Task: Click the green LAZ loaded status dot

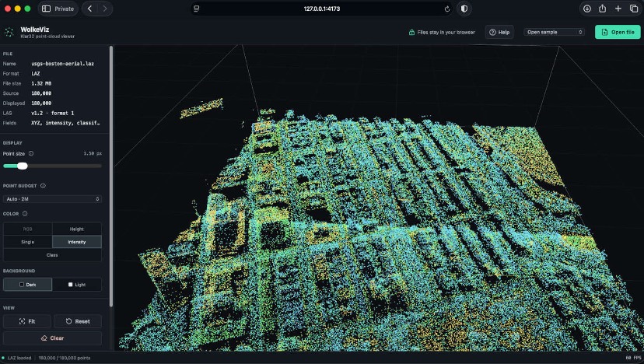Action: (x=3, y=358)
